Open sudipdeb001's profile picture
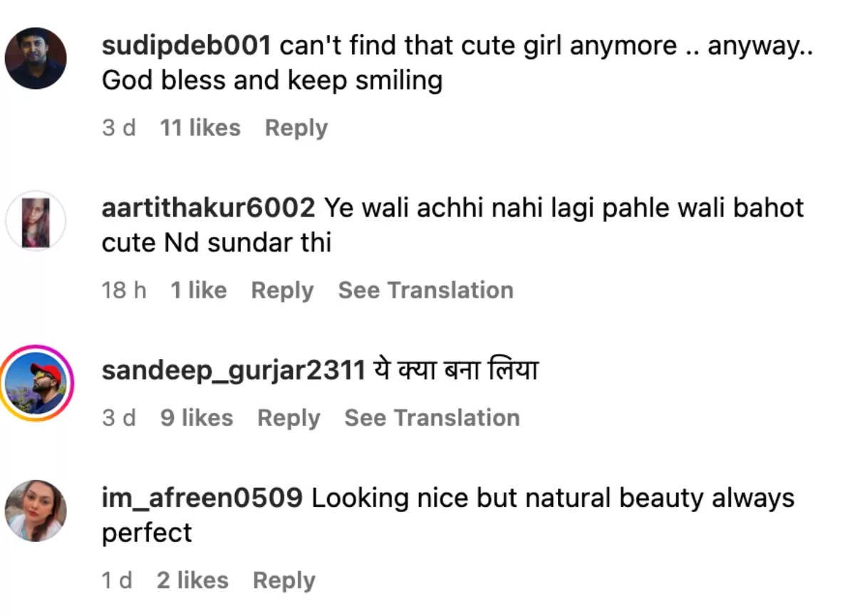Screen dimensions: 855x616 coord(36,58)
